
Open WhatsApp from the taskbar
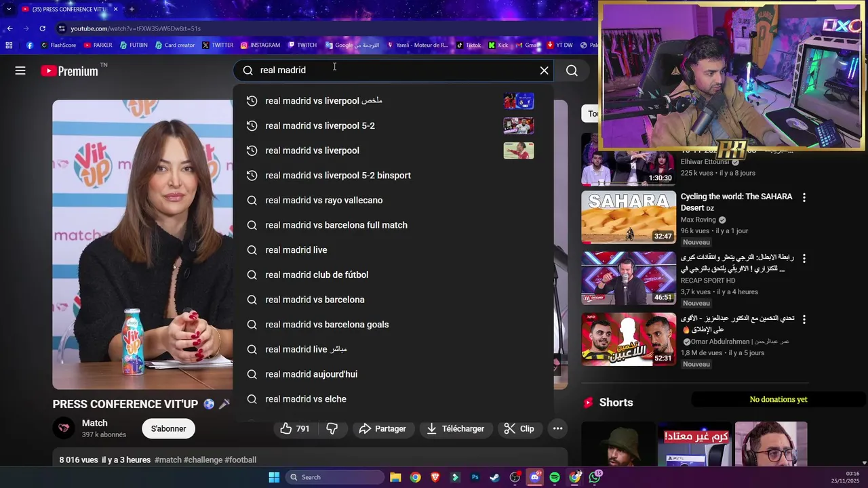pyautogui.click(x=595, y=477)
